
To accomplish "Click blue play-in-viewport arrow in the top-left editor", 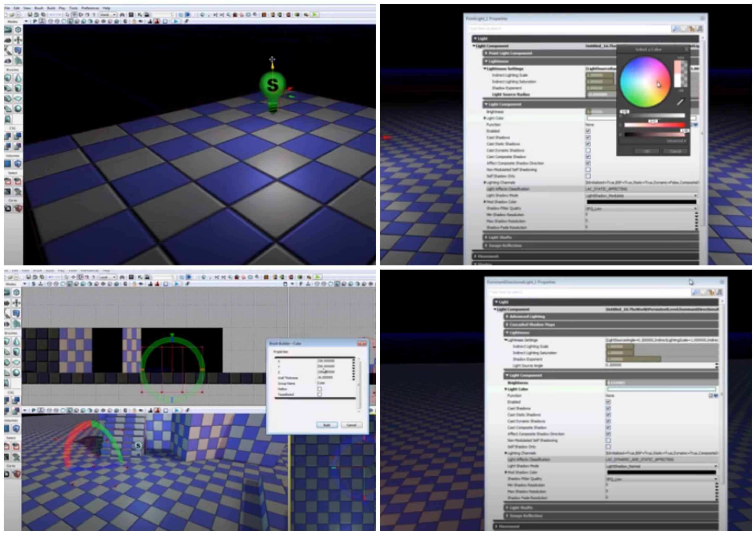I will click(x=176, y=21).
